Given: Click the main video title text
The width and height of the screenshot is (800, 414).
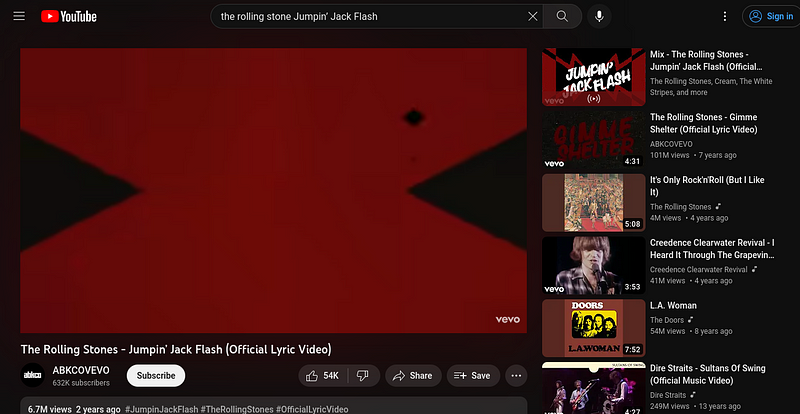Looking at the screenshot, I should coord(176,350).
